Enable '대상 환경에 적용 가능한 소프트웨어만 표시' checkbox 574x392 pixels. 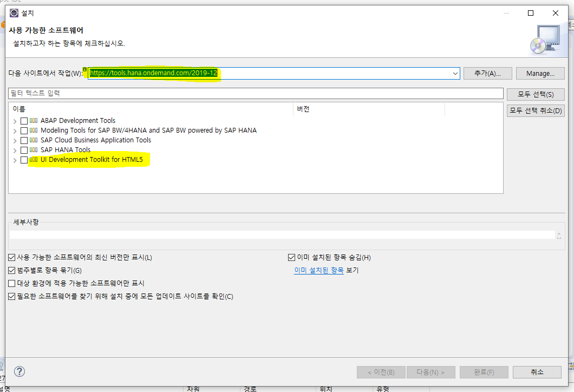tap(12, 283)
